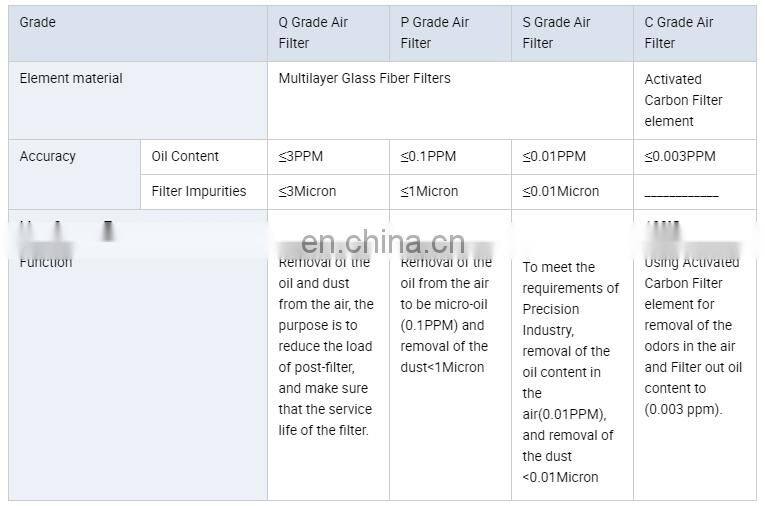
Task: Select the C Grade odor removal function description
Action: coord(691,335)
